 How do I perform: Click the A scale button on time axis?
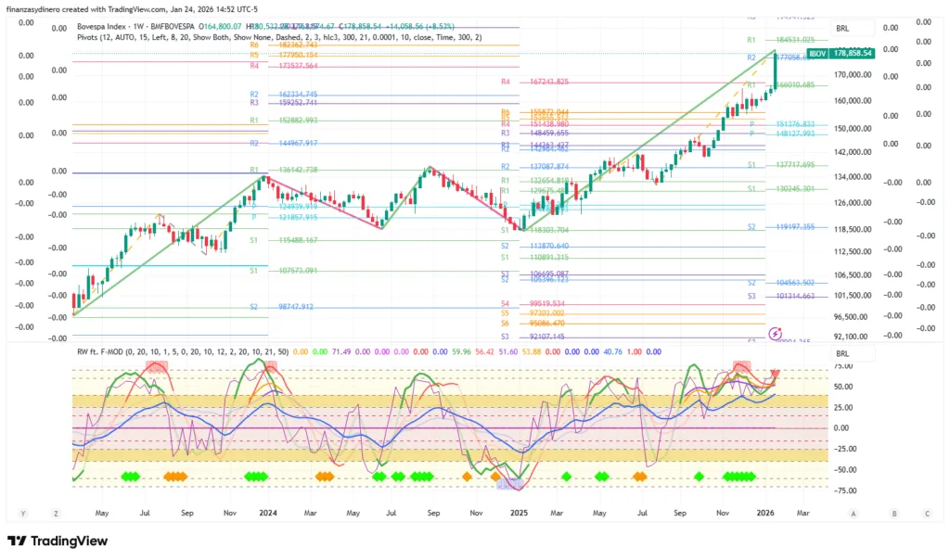[x=853, y=513]
